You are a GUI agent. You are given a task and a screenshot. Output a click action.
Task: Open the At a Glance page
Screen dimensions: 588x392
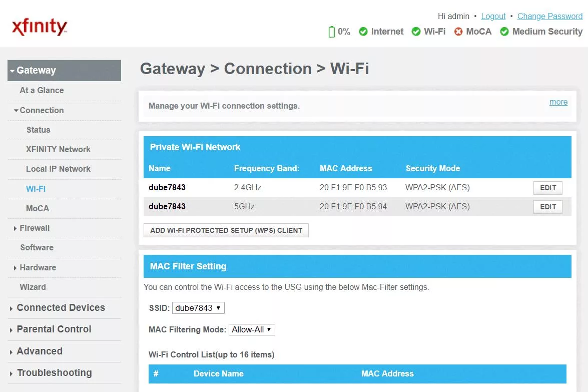42,90
